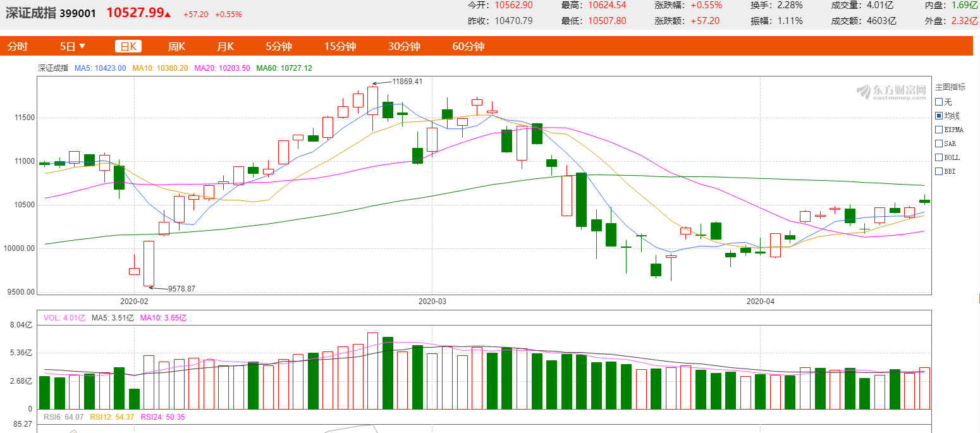Click the 11869.41 high price marker

(x=407, y=82)
